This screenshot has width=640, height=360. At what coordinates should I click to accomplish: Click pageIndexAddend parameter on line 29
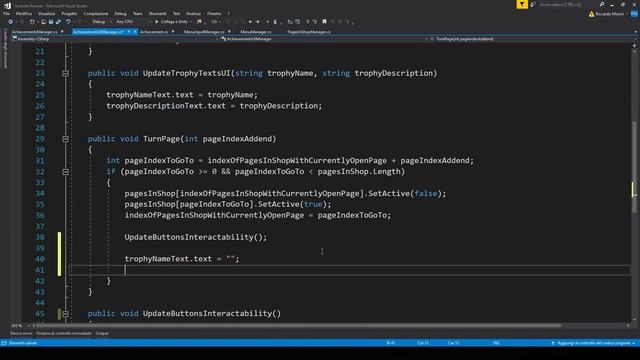click(x=239, y=139)
